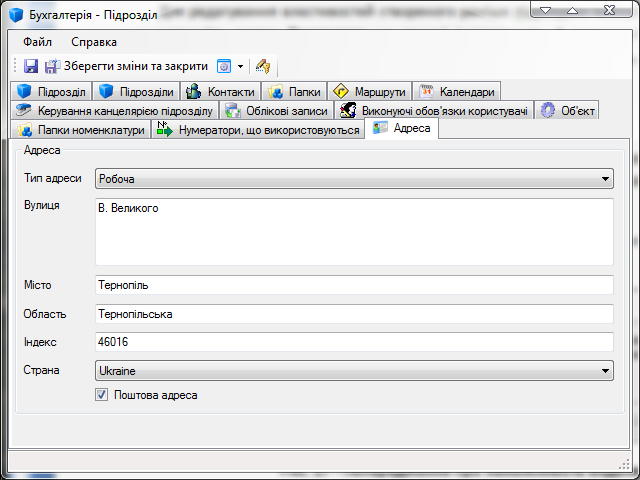The image size is (640, 480).
Task: Click Зберегти зміни та закрити button
Action: pyautogui.click(x=126, y=66)
